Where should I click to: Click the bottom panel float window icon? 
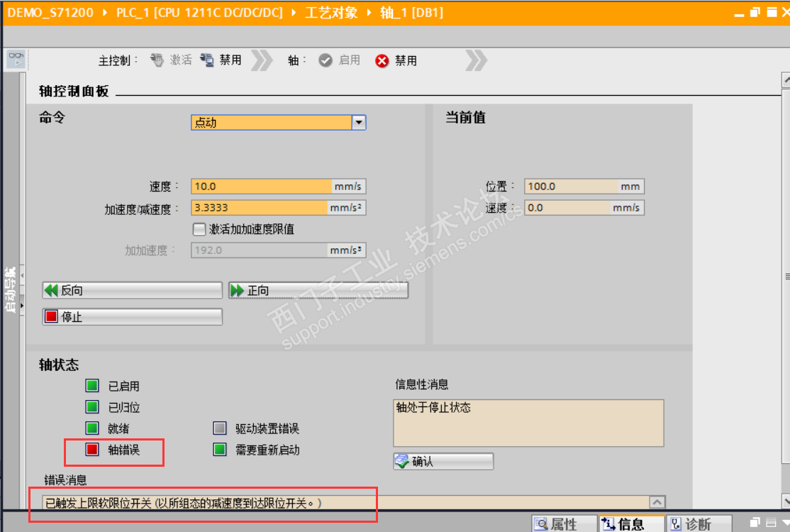pos(755,522)
